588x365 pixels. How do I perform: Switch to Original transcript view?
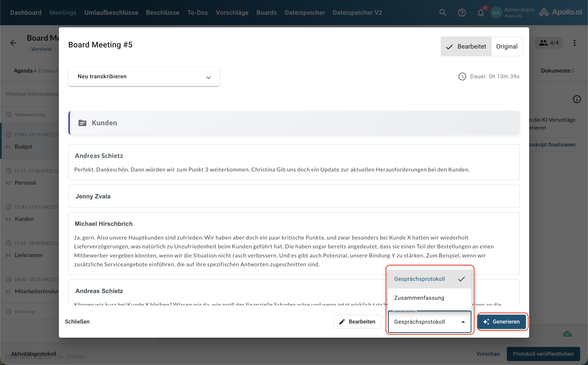click(x=506, y=46)
